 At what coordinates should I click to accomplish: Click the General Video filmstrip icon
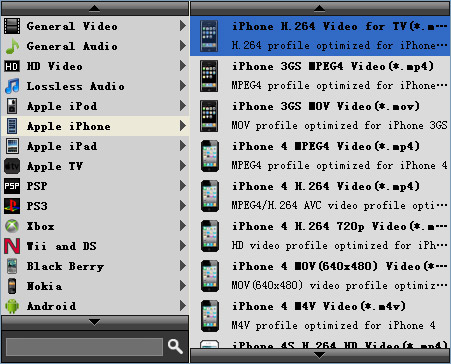pyautogui.click(x=12, y=26)
